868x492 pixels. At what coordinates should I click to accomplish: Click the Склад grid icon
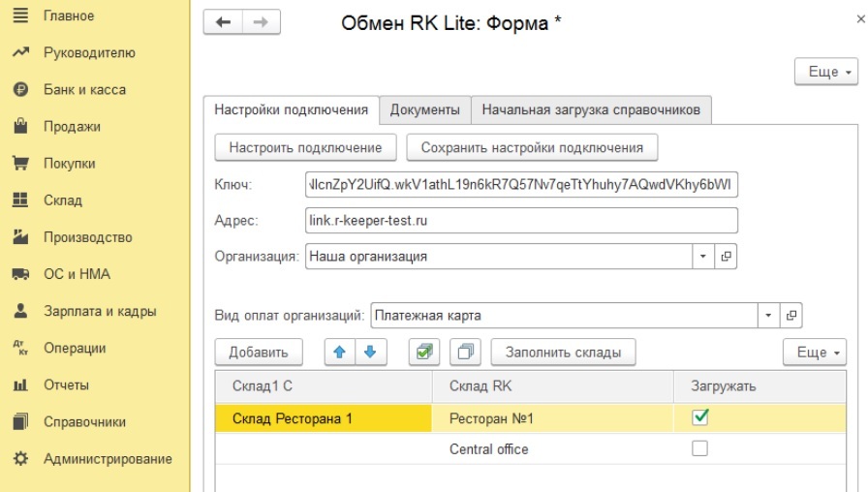coord(20,200)
